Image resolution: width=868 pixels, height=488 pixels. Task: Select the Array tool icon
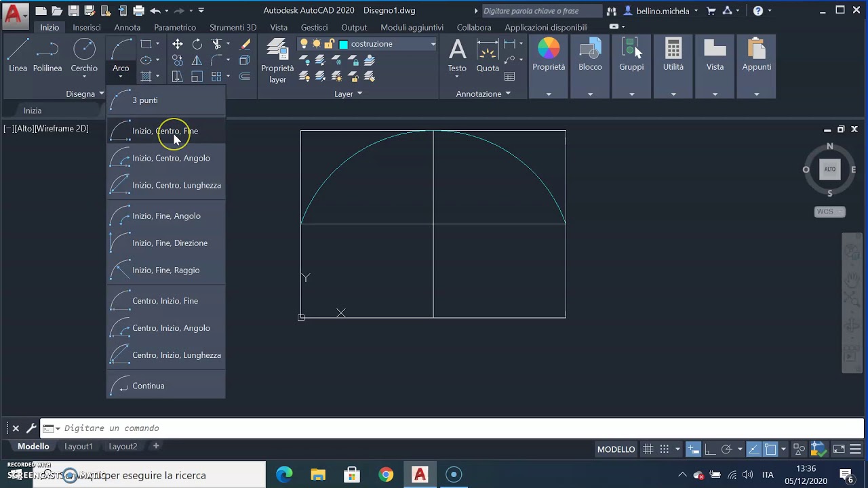(x=216, y=77)
